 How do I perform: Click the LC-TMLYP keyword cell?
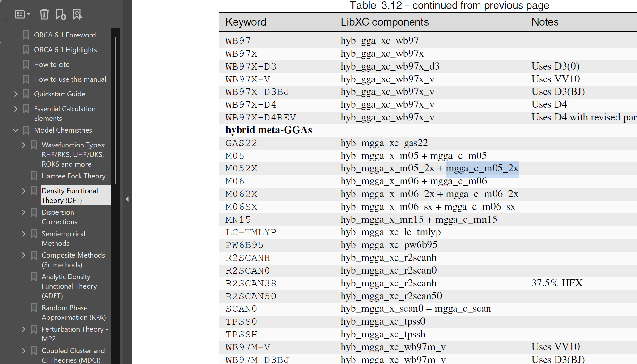coord(251,232)
